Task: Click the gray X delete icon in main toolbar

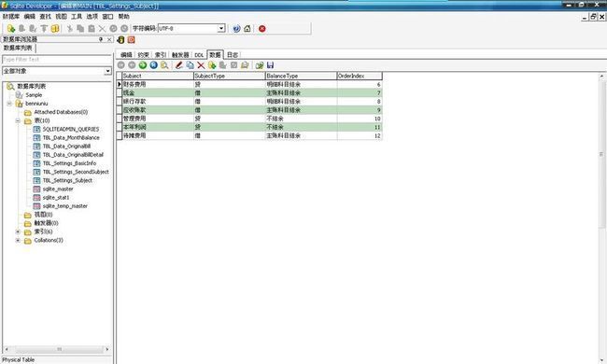Action: [102, 29]
